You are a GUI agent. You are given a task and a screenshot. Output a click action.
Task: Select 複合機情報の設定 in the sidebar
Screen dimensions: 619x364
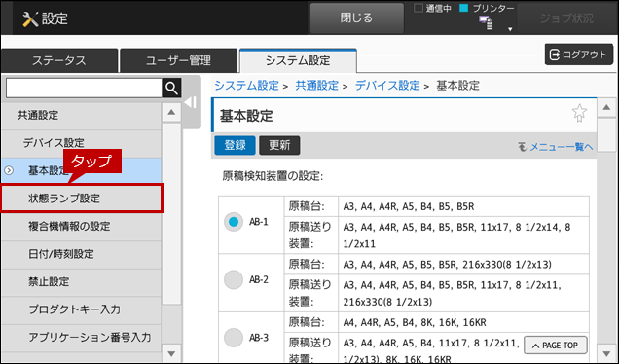tap(82, 226)
